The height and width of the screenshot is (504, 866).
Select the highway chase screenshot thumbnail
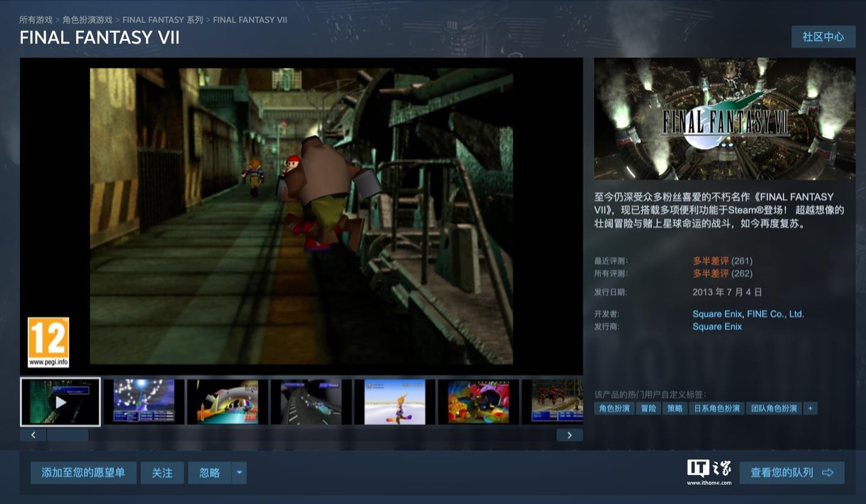coord(311,402)
